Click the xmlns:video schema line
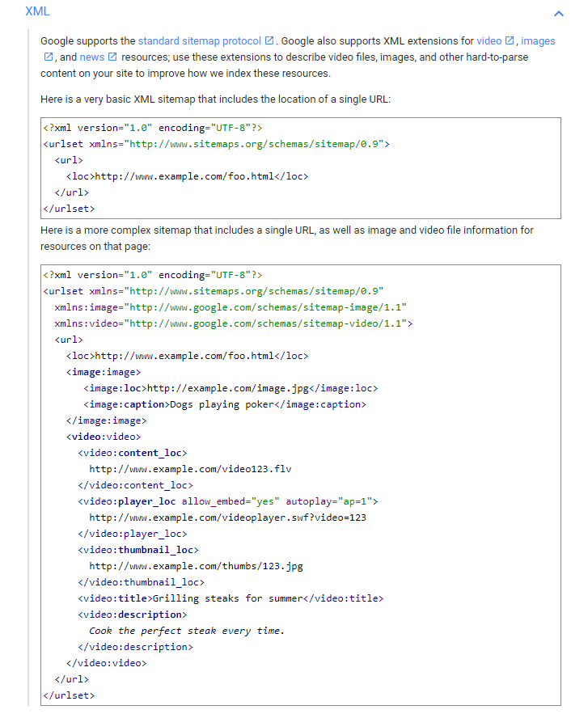588x714 pixels. coord(234,323)
